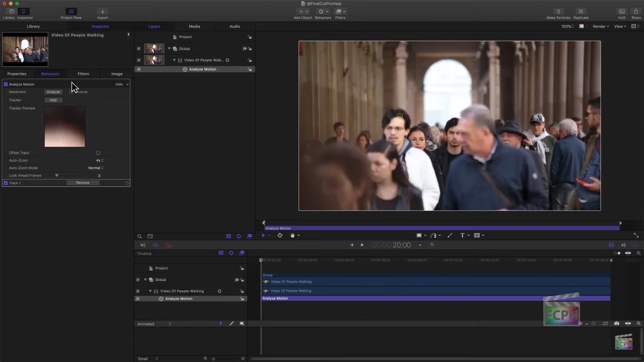This screenshot has height=362, width=644.
Task: Click the Tracker Add button
Action: point(53,100)
